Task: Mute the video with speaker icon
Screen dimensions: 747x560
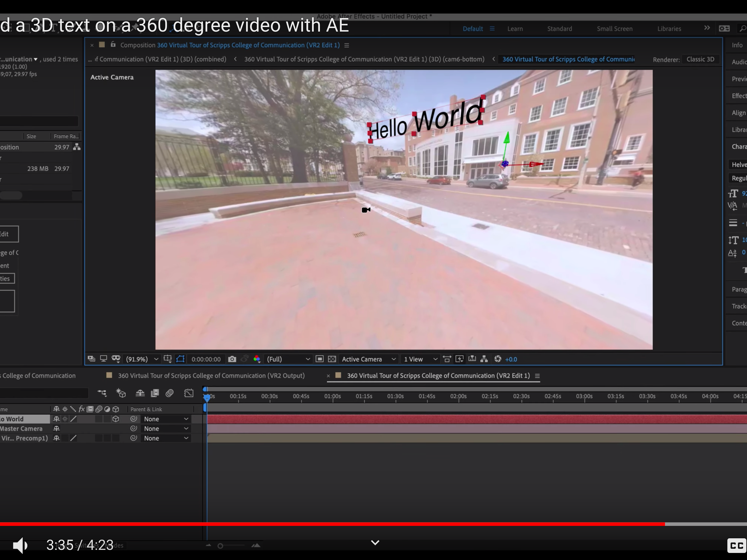Action: (x=20, y=545)
